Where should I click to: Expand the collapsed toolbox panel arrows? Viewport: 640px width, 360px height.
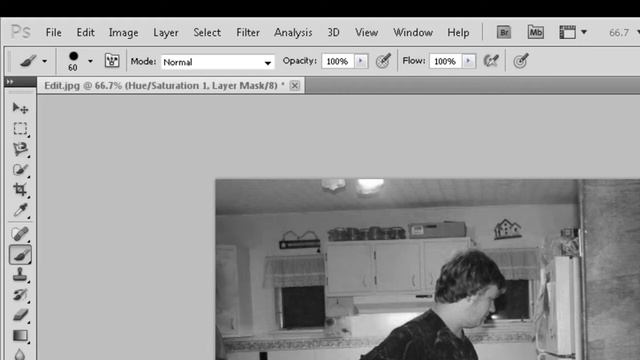click(10, 82)
